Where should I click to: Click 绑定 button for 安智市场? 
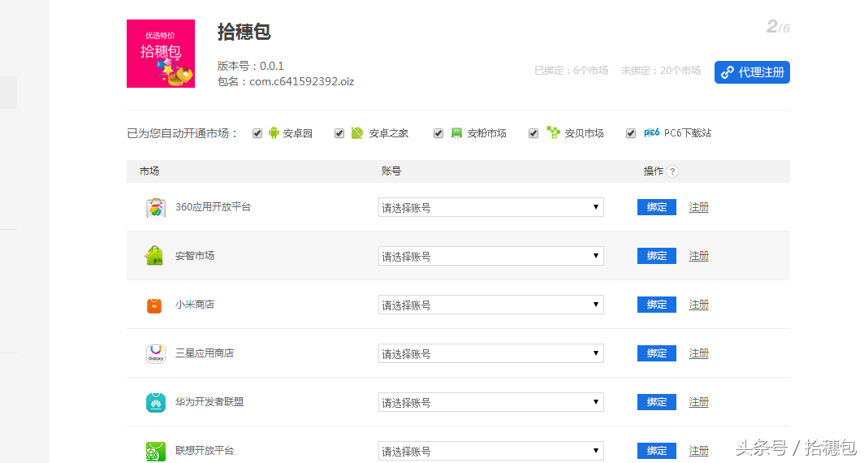pyautogui.click(x=656, y=256)
